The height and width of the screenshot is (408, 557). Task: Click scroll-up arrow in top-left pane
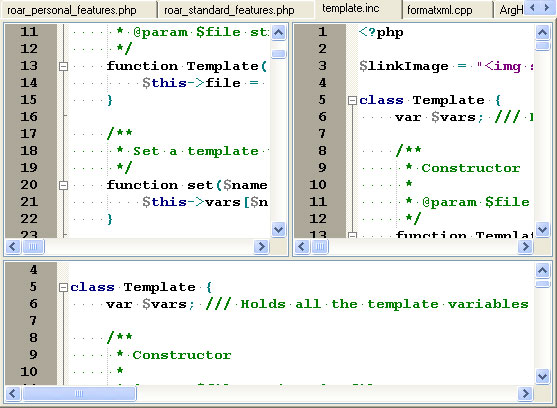point(278,33)
